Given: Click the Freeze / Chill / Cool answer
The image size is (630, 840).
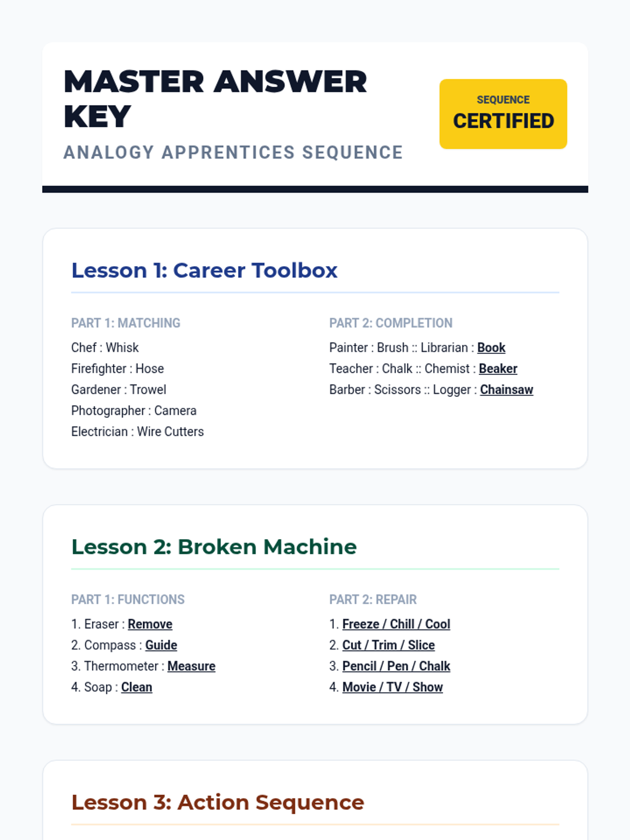Looking at the screenshot, I should point(396,624).
